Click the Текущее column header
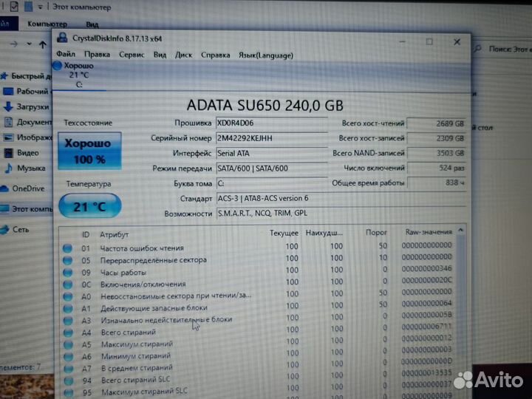This screenshot has height=399, width=532. pos(284,233)
